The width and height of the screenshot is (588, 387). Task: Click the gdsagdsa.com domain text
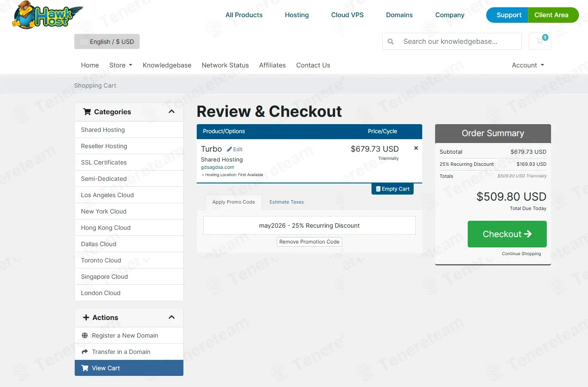pos(217,168)
